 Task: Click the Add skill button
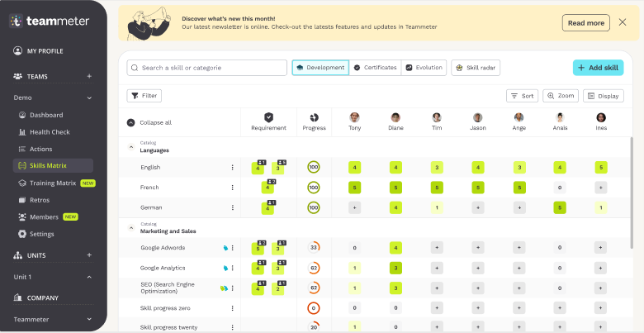598,68
